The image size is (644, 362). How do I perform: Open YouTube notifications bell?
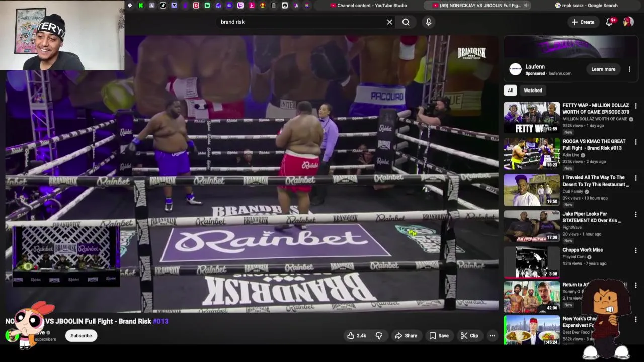click(609, 22)
